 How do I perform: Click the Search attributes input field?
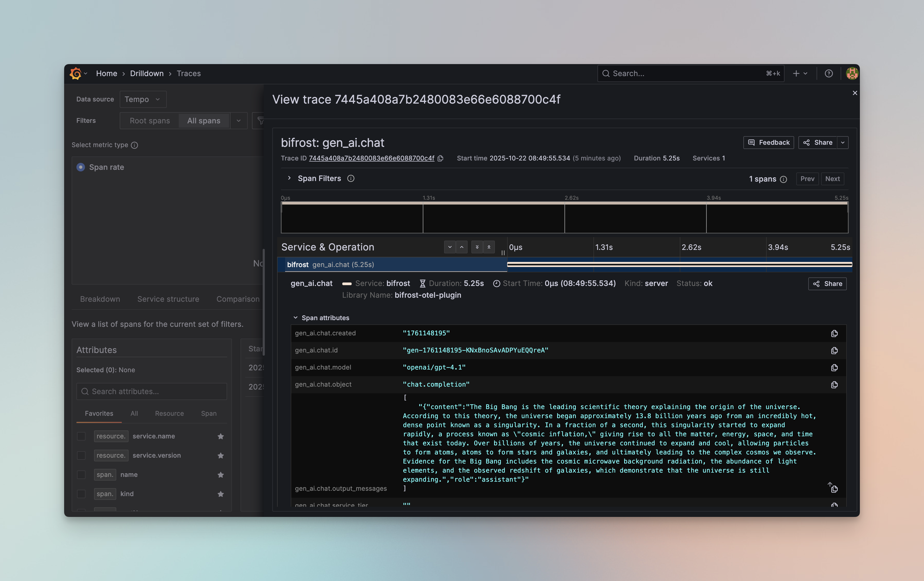coord(152,391)
